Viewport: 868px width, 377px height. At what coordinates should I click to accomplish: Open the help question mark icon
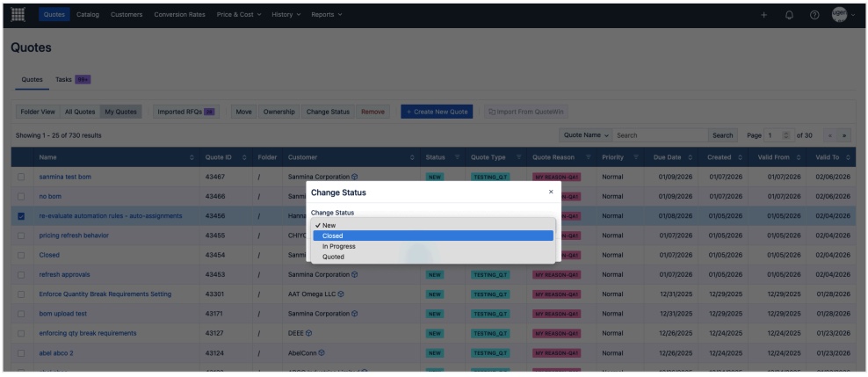pyautogui.click(x=814, y=15)
